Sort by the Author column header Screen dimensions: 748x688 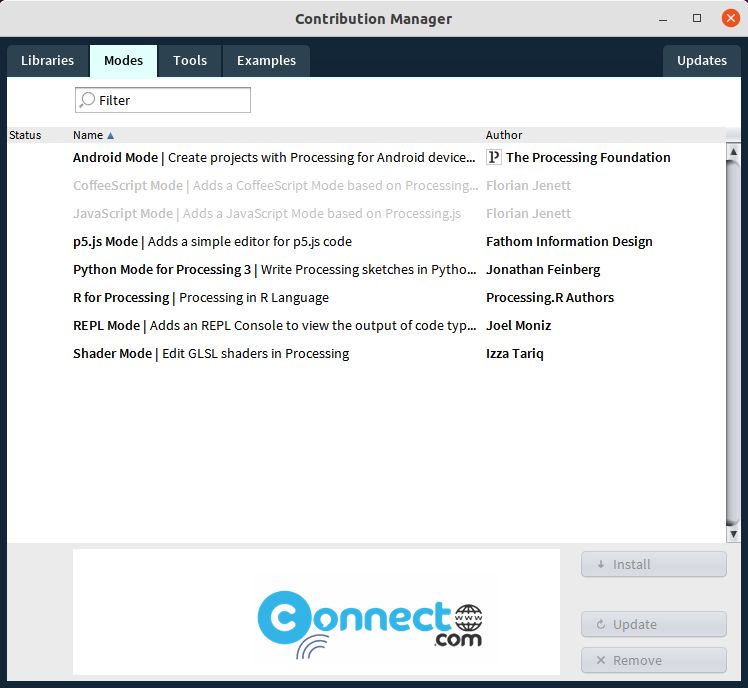coord(504,135)
